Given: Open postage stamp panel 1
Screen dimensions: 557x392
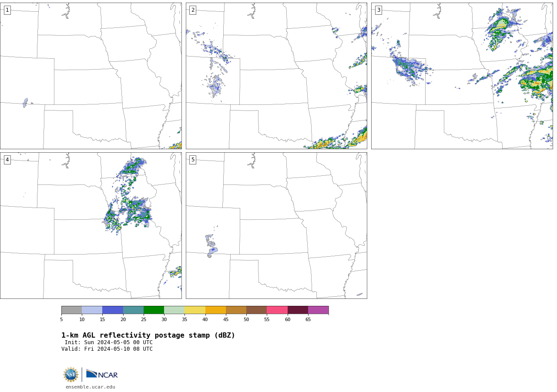Looking at the screenshot, I should pyautogui.click(x=91, y=76).
